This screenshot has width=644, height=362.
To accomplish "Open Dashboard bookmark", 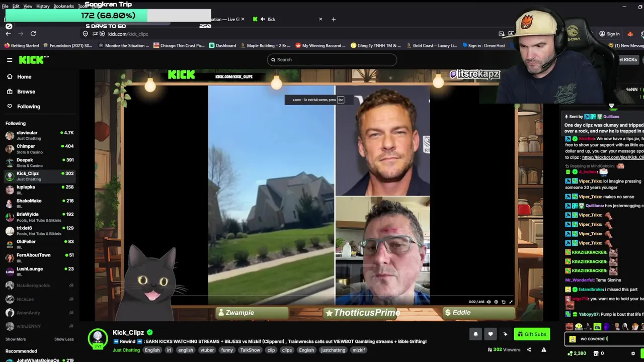I will click(222, 46).
